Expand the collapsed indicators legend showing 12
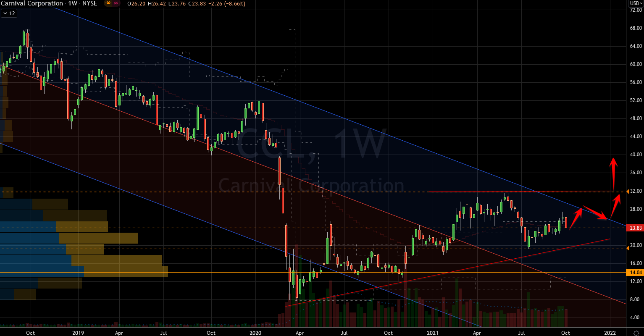This screenshot has height=336, width=644. 8,13
